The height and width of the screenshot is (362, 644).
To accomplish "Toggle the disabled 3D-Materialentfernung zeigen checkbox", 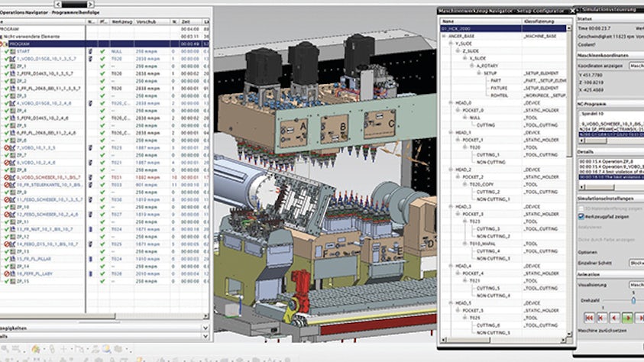I will pos(581,209).
